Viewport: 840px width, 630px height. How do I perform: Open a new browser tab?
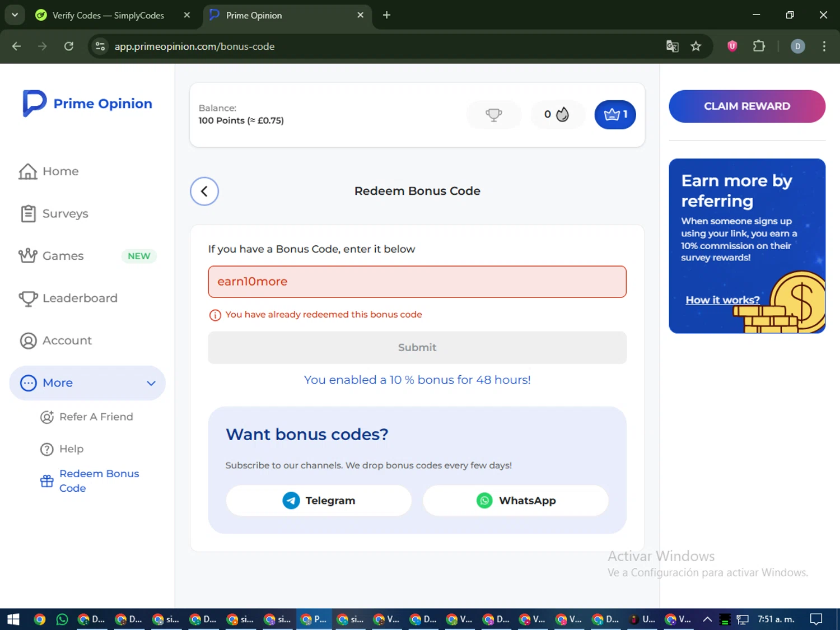click(386, 15)
